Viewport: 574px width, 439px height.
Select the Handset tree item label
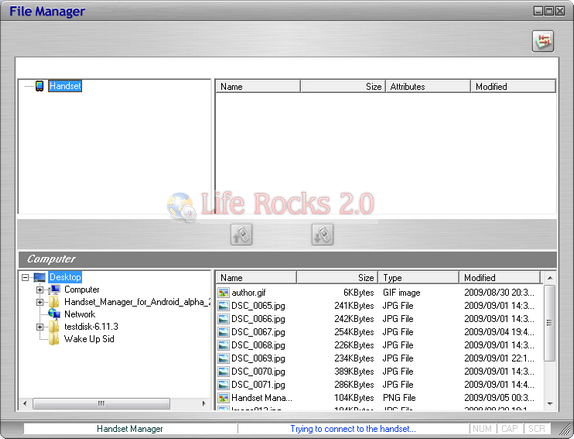point(65,86)
